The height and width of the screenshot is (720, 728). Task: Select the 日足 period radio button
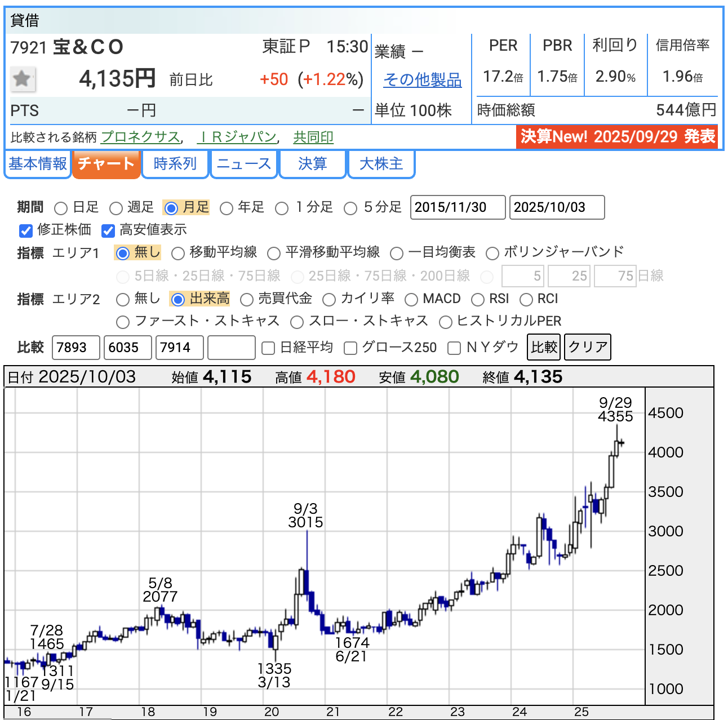point(61,208)
